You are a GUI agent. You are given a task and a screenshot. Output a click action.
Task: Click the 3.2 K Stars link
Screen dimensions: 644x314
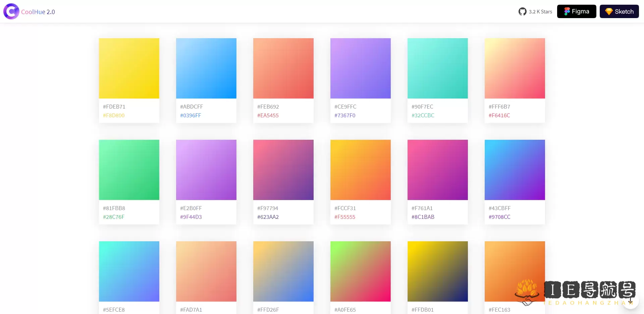[x=540, y=11]
